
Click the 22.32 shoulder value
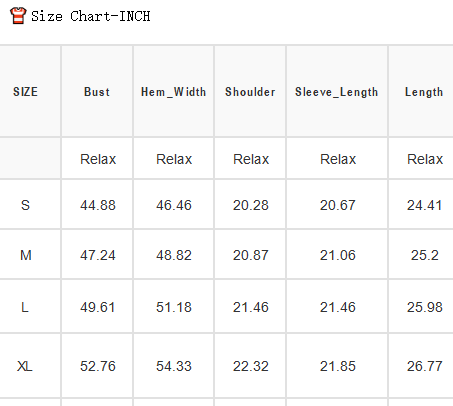(251, 366)
